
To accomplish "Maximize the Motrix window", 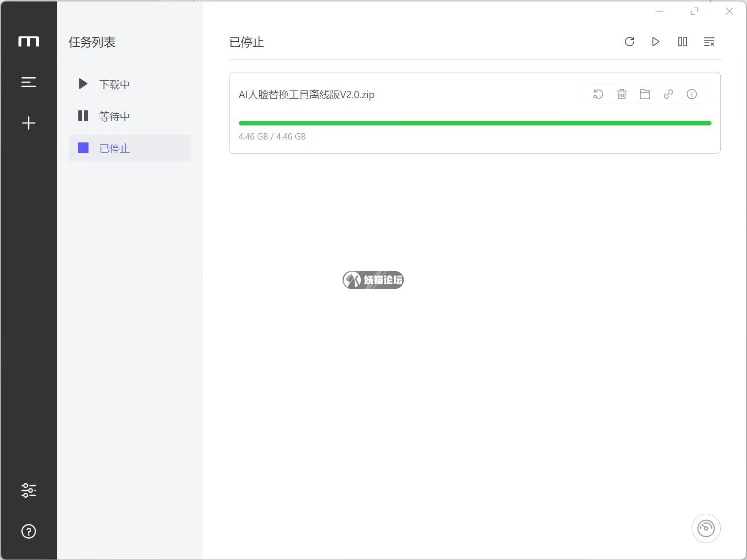I will (x=694, y=11).
